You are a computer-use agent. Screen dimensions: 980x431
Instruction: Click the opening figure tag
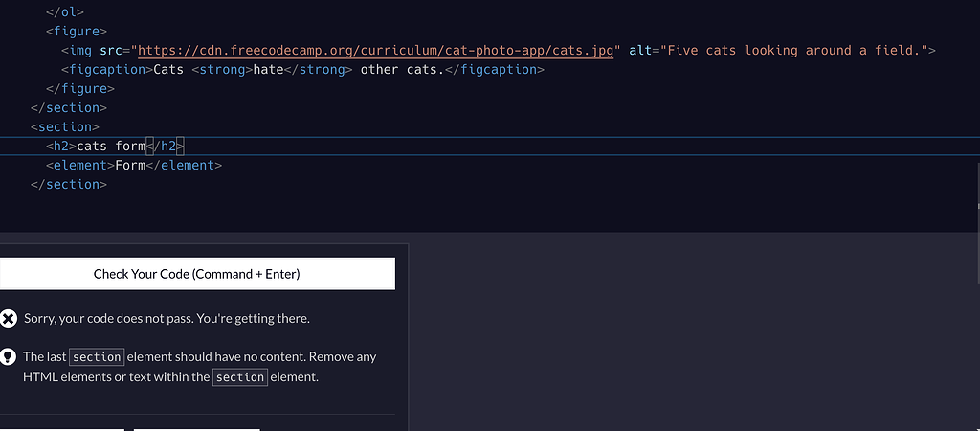(x=77, y=32)
